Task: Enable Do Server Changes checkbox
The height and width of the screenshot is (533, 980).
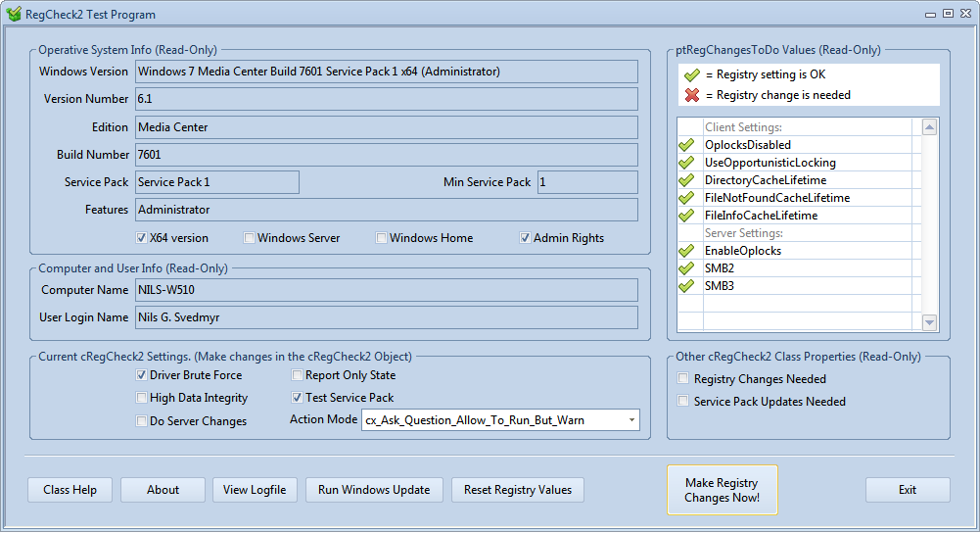Action: click(x=141, y=421)
